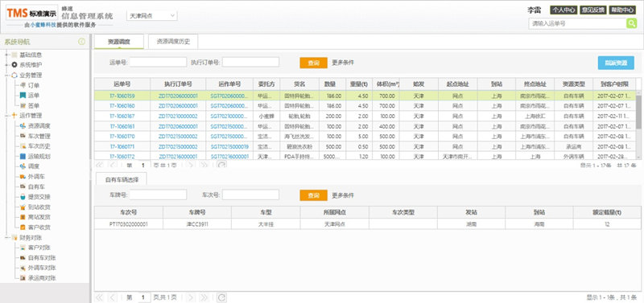Click the 系统维护 gear icon

pyautogui.click(x=14, y=65)
